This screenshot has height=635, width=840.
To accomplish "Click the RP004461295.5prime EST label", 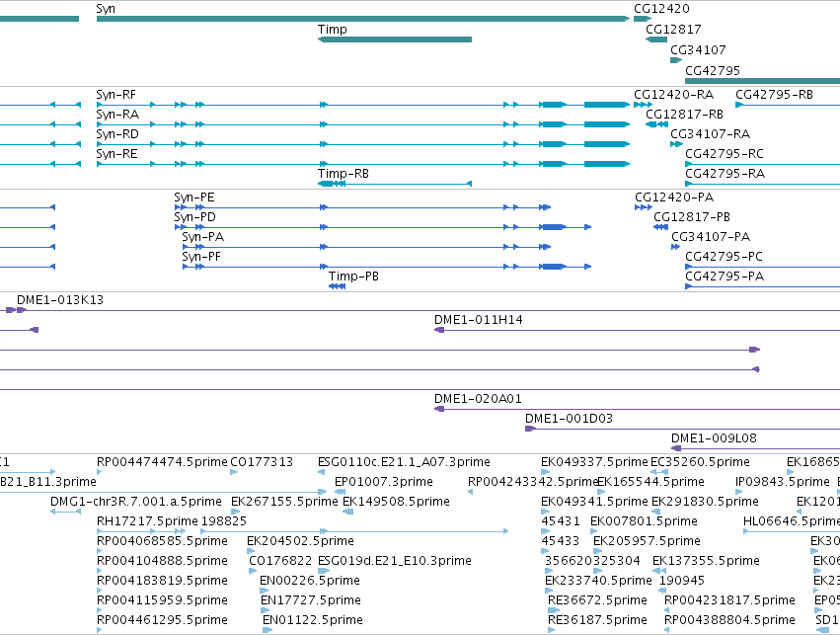I will [x=162, y=620].
